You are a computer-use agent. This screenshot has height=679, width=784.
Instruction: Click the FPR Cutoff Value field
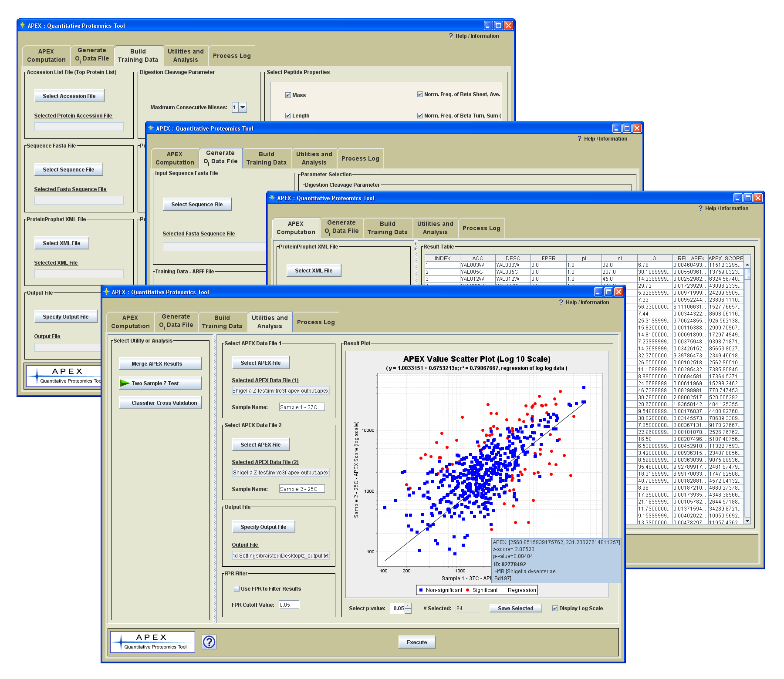coord(289,605)
